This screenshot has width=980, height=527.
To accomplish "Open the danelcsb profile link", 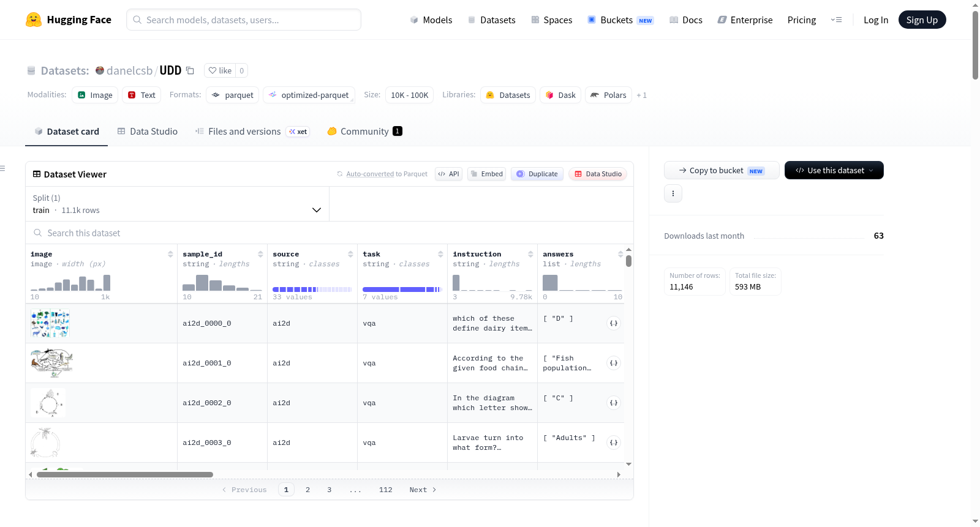I will pyautogui.click(x=129, y=70).
